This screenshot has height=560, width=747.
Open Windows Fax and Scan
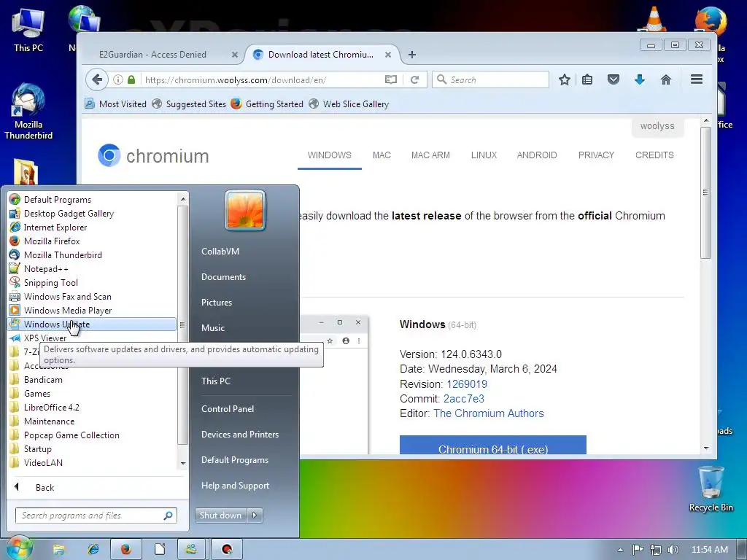(92, 296)
